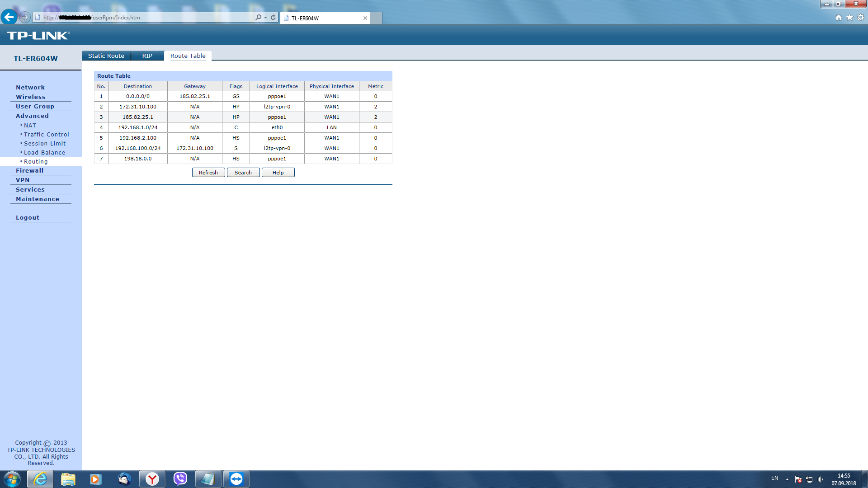The width and height of the screenshot is (868, 488).
Task: Go back with the browser back arrow
Action: [x=9, y=17]
